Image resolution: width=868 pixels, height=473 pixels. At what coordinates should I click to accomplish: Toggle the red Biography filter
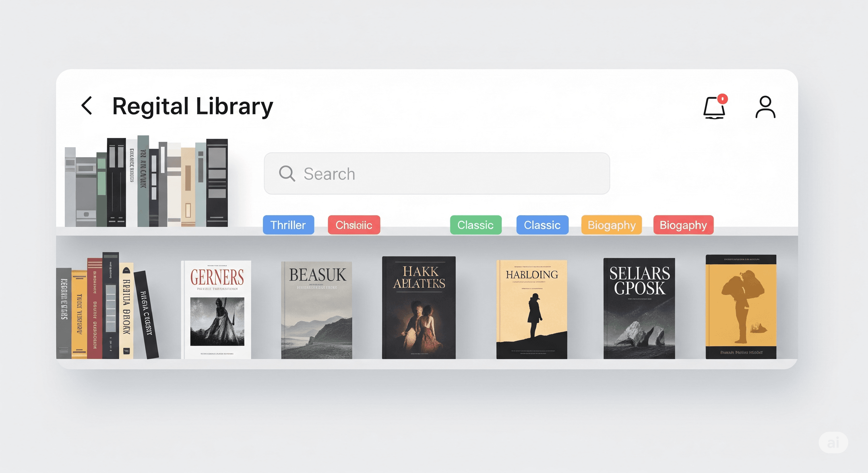[x=683, y=225]
